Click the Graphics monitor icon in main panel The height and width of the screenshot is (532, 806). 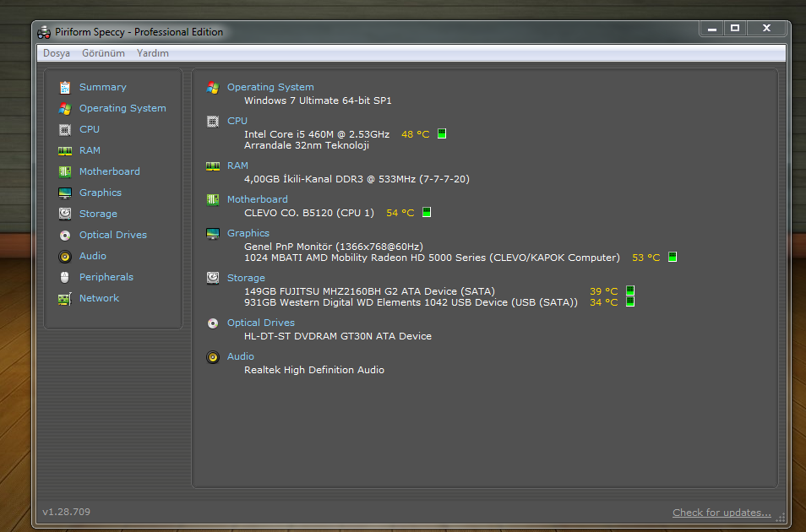(x=213, y=233)
